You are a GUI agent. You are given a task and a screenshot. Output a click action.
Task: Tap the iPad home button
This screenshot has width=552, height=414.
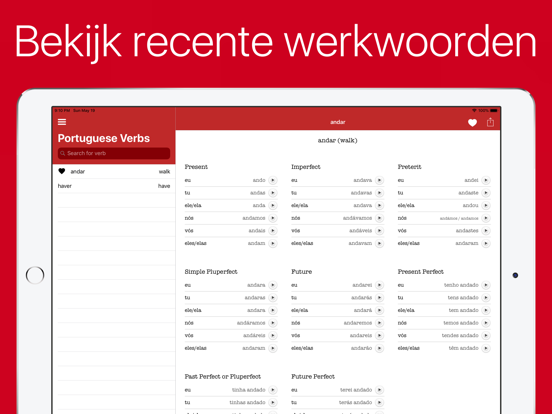[35, 275]
